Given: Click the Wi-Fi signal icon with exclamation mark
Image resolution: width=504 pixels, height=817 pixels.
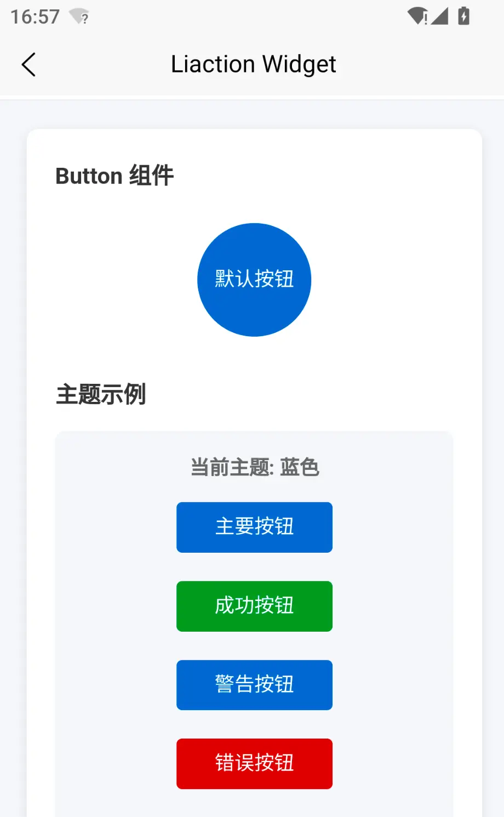Looking at the screenshot, I should pos(417,16).
